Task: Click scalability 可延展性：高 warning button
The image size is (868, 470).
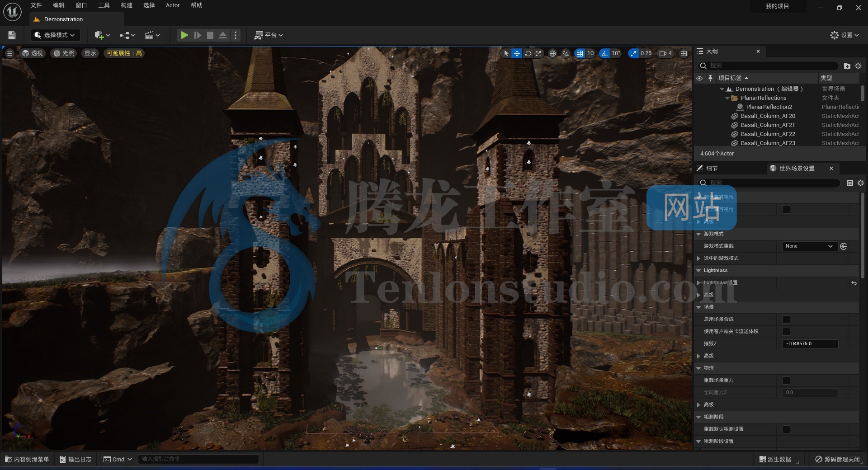Action: coord(124,53)
